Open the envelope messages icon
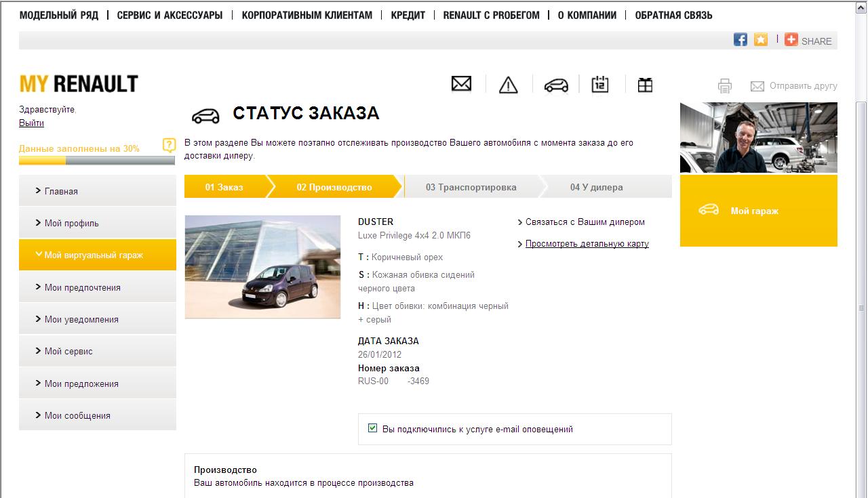868x498 pixels. (461, 84)
